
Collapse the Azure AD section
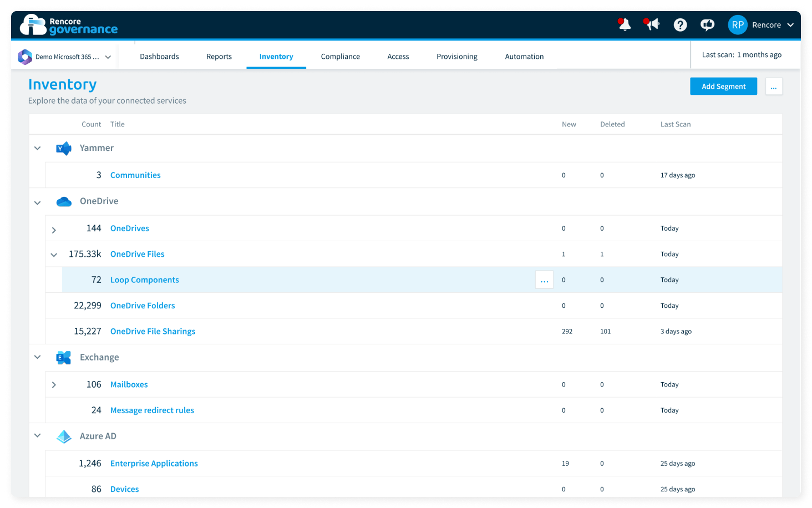click(x=37, y=435)
